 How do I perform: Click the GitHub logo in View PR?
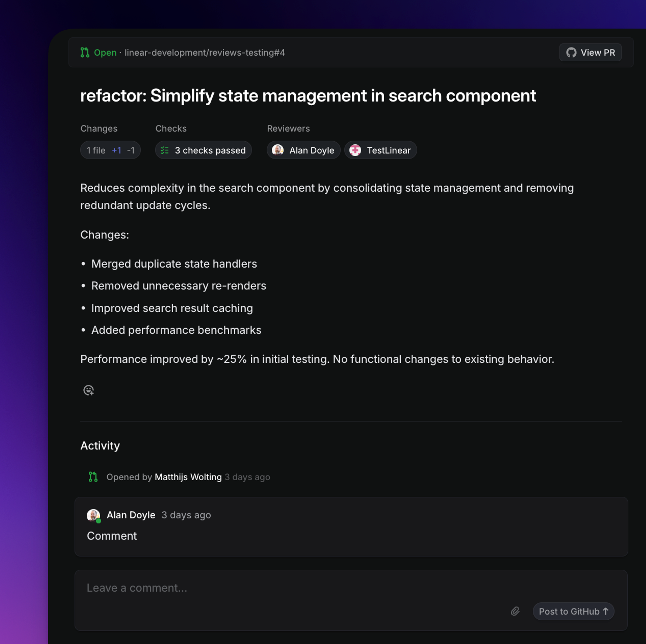(x=571, y=52)
